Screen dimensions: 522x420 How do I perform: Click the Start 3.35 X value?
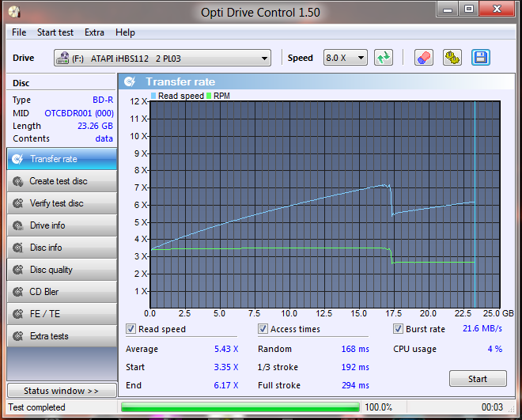(x=226, y=367)
